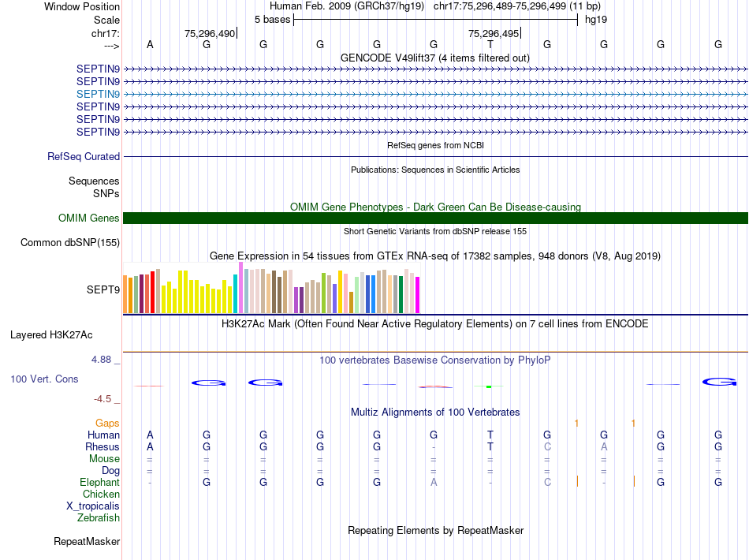Select the Rhesus species row label

coord(102,446)
